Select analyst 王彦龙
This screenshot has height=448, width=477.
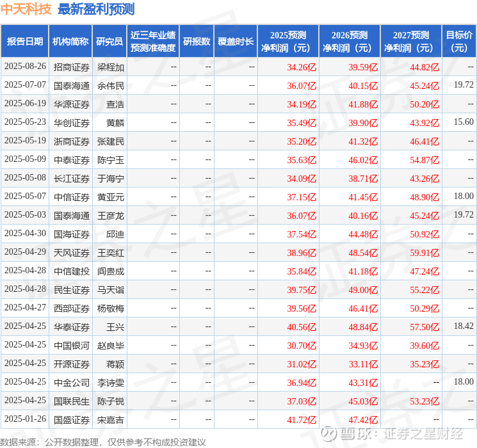tap(110, 216)
